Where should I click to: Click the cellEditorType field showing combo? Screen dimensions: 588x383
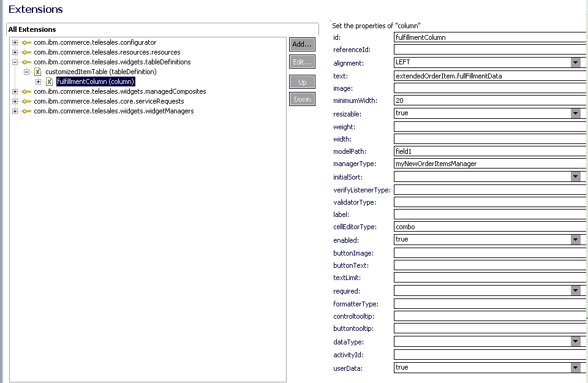tap(490, 227)
